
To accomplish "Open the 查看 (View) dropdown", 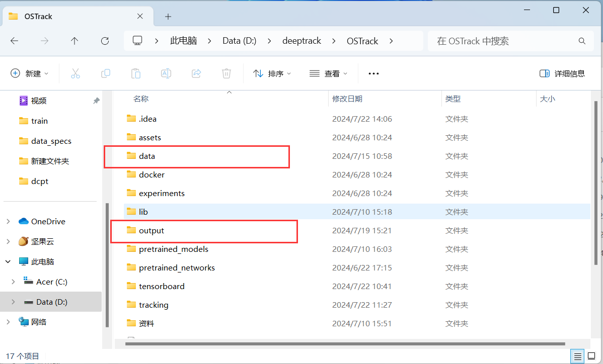I will [328, 73].
